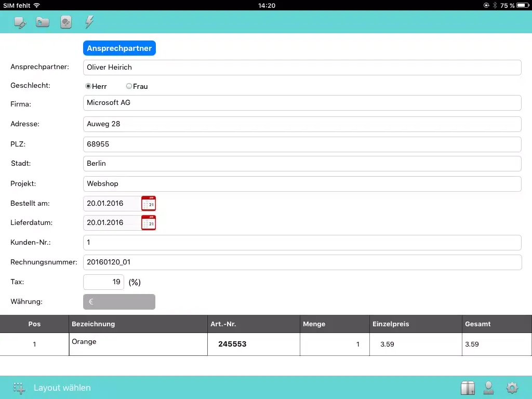Edit the PLZ field 68955

click(x=302, y=144)
